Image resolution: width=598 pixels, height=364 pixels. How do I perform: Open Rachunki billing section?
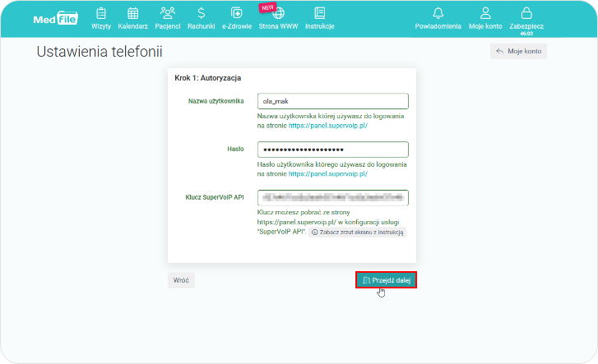(x=202, y=17)
